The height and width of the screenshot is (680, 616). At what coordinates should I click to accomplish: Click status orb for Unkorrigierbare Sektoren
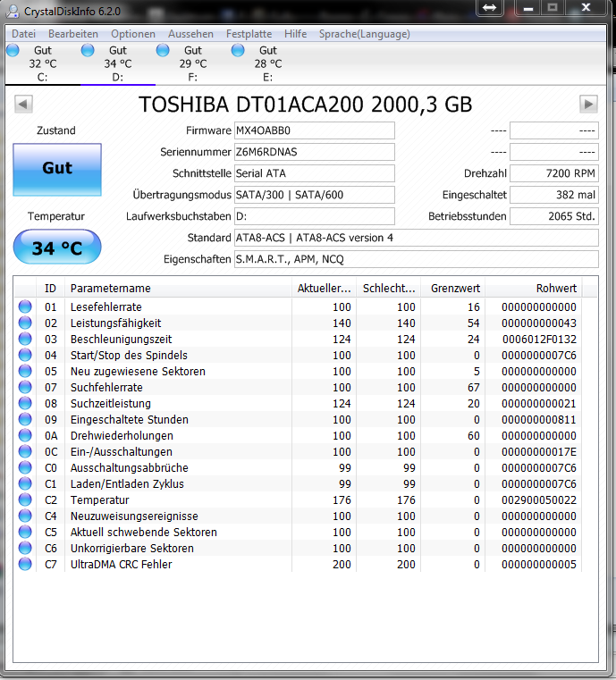[x=25, y=548]
